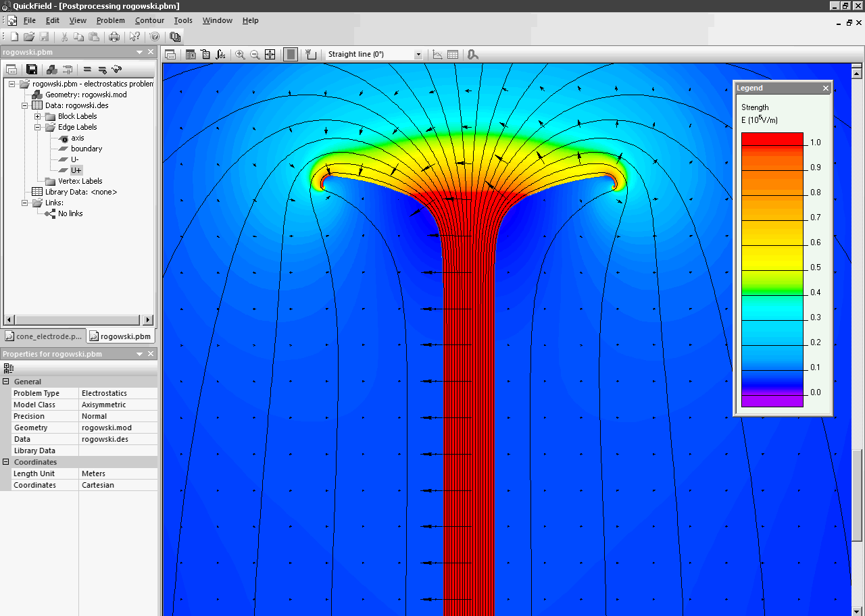Toggle the field picture color map button
This screenshot has height=616, width=865.
[291, 55]
